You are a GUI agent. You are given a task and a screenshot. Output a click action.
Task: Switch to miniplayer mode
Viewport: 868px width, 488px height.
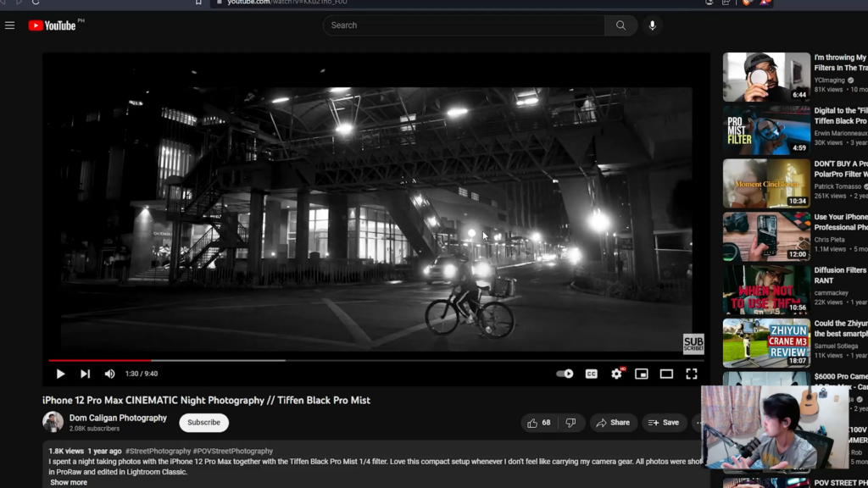(x=641, y=374)
